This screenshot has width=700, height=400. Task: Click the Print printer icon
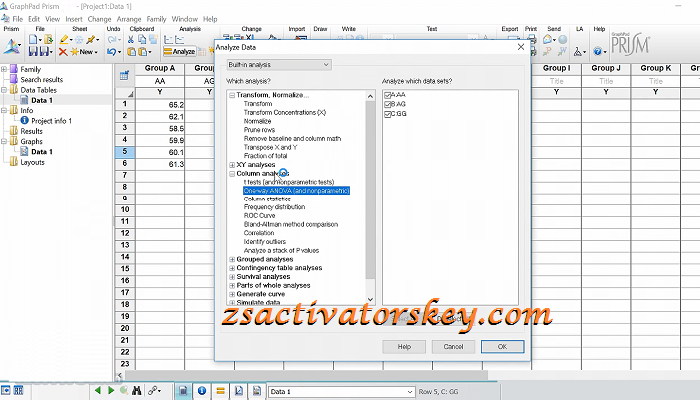coord(532,40)
